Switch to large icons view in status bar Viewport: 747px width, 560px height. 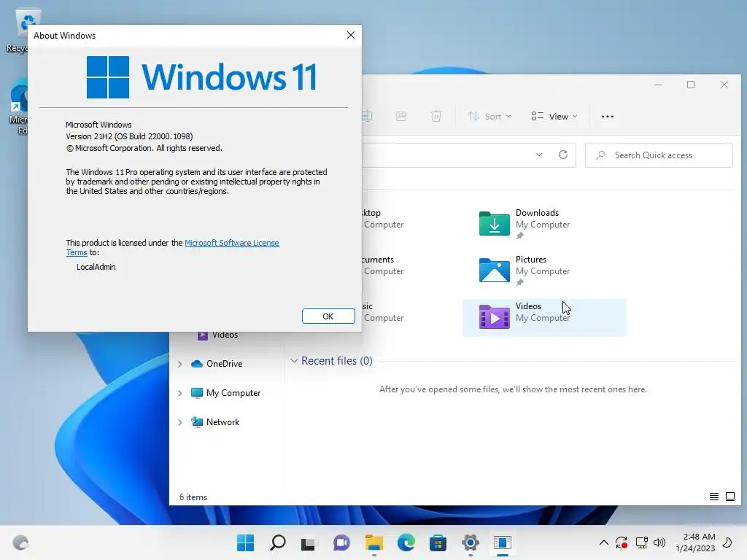pos(729,497)
